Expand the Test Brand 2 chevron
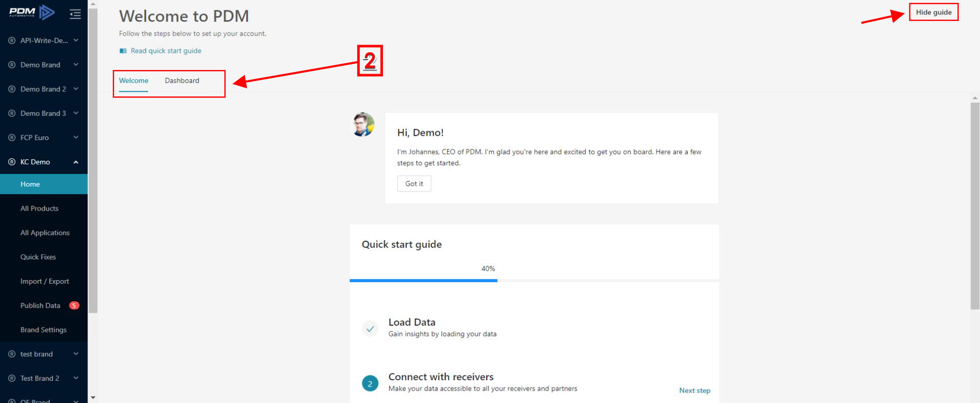Viewport: 980px width, 403px height. [x=76, y=378]
